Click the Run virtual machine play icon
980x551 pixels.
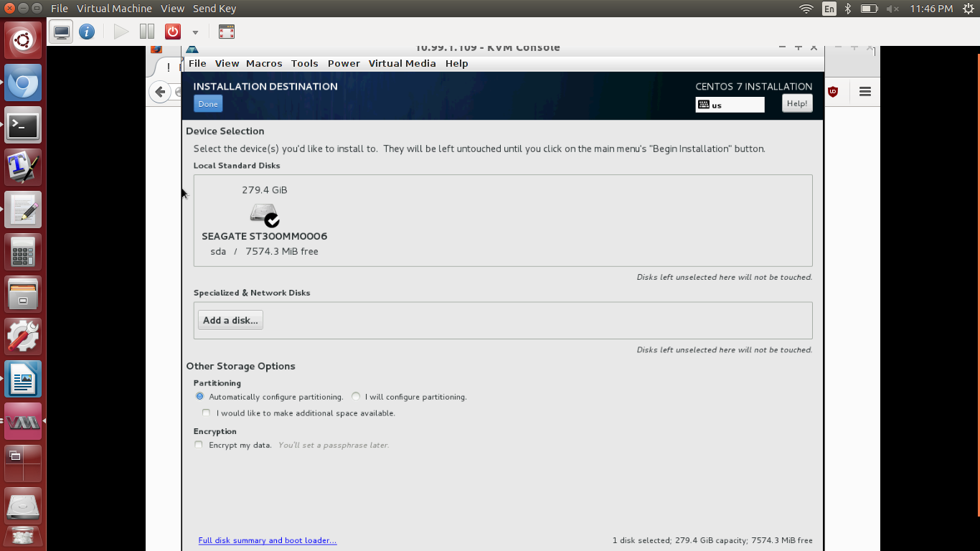coord(121,32)
